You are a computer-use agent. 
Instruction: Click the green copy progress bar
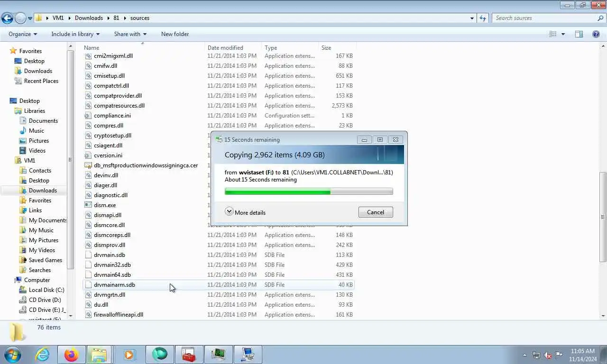coord(309,191)
